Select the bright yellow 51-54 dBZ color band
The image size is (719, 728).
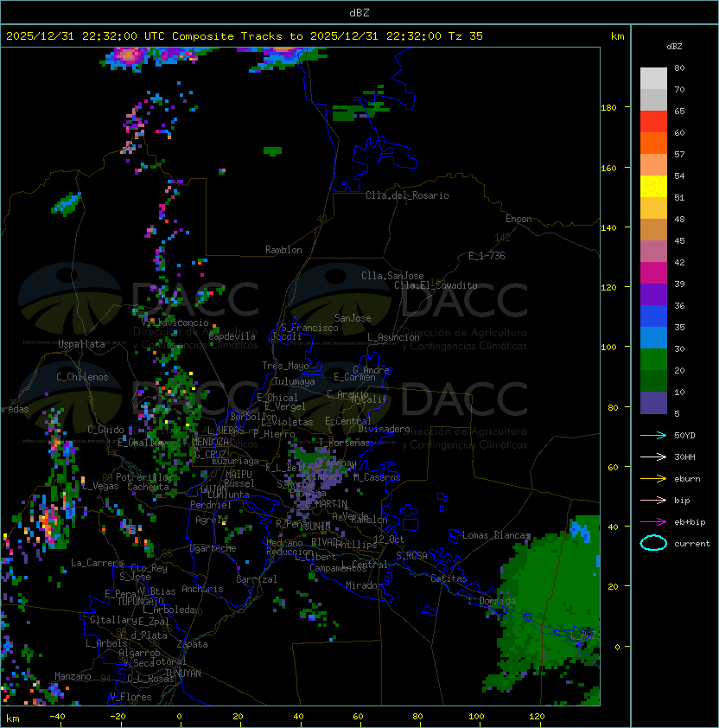point(653,187)
